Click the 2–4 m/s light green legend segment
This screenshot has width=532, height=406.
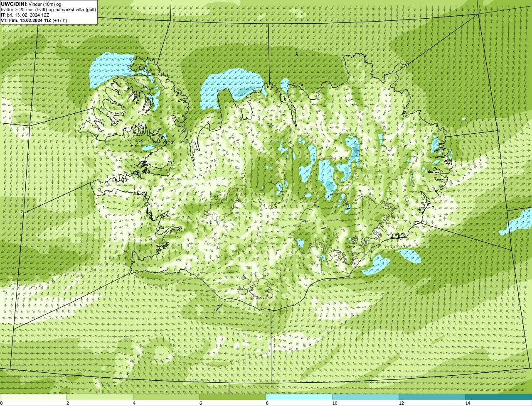(100, 397)
